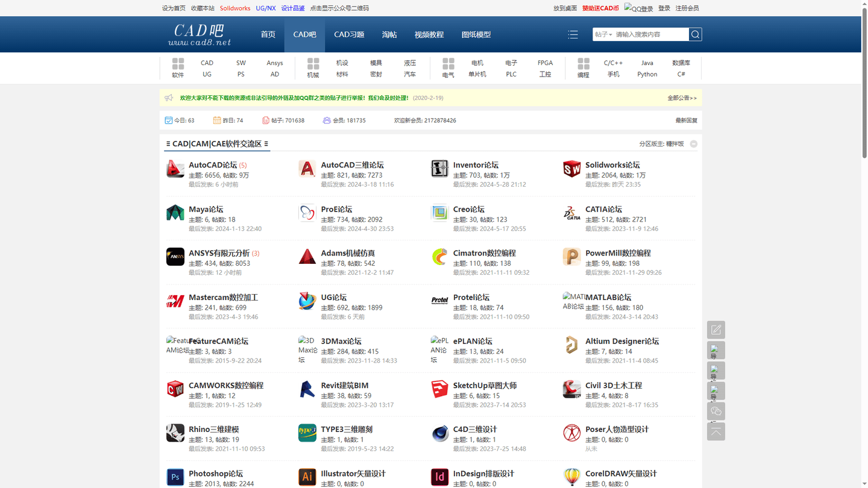The width and height of the screenshot is (868, 488).
Task: Switch to the 图纸模型 tab
Action: point(476,34)
